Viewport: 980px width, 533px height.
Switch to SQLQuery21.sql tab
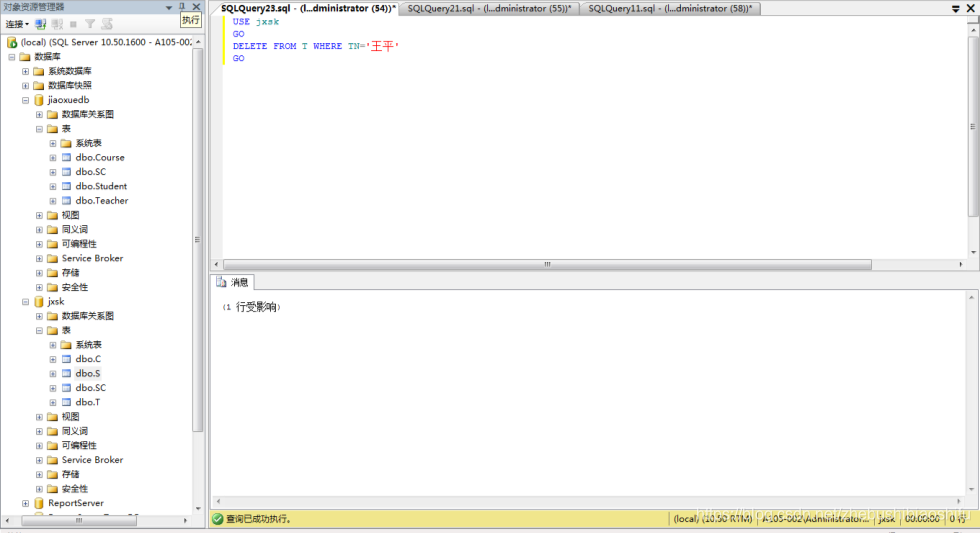pyautogui.click(x=489, y=8)
